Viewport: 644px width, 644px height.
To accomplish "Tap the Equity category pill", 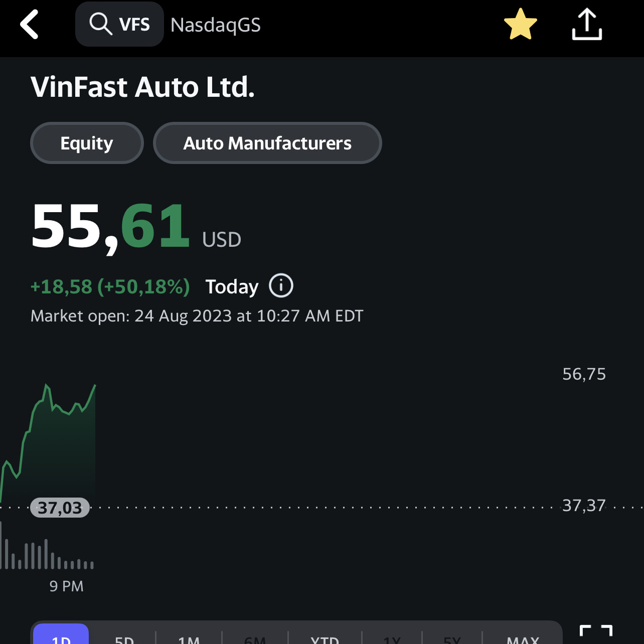I will [87, 143].
